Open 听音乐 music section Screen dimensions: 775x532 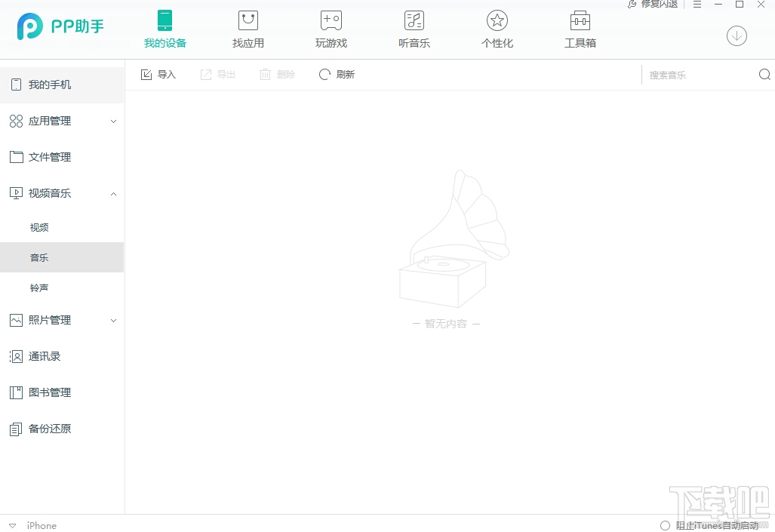point(414,29)
